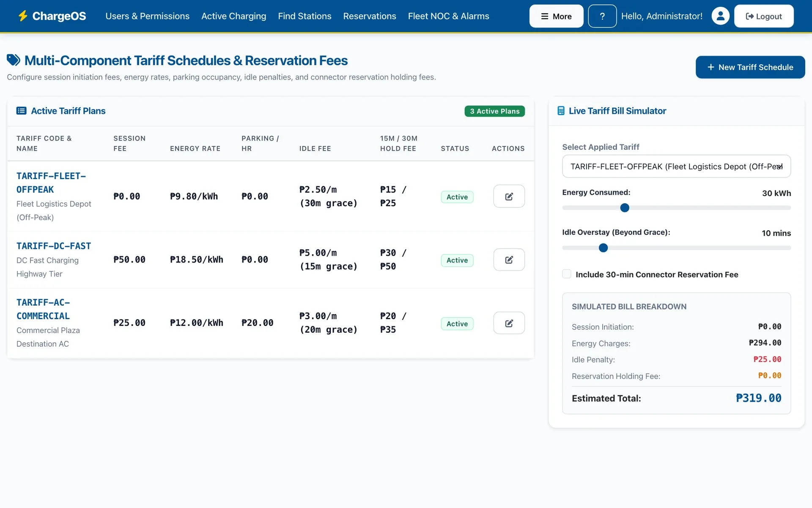Log out with the Logout button
The height and width of the screenshot is (508, 812).
(764, 16)
